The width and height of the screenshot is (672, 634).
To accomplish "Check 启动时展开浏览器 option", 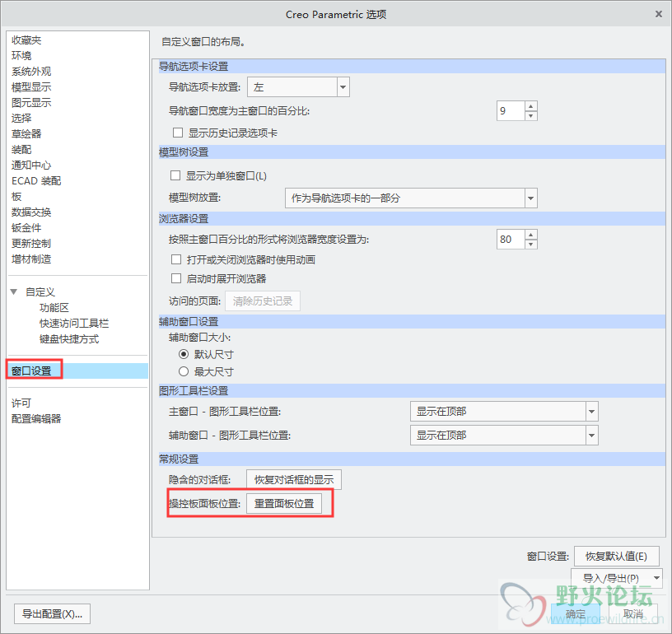I will 175,278.
